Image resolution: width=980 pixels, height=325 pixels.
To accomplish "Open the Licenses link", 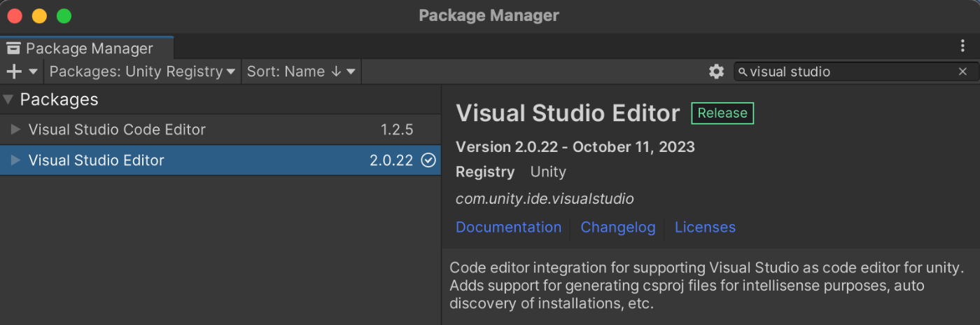I will [705, 227].
